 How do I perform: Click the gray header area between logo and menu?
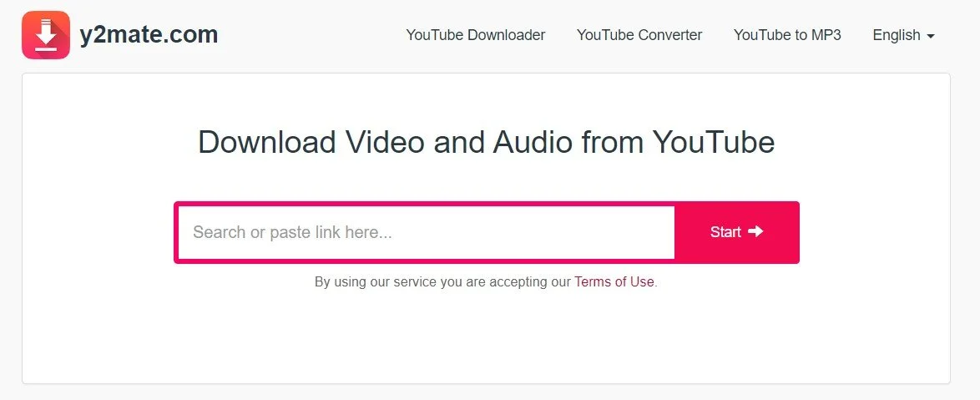click(x=312, y=35)
